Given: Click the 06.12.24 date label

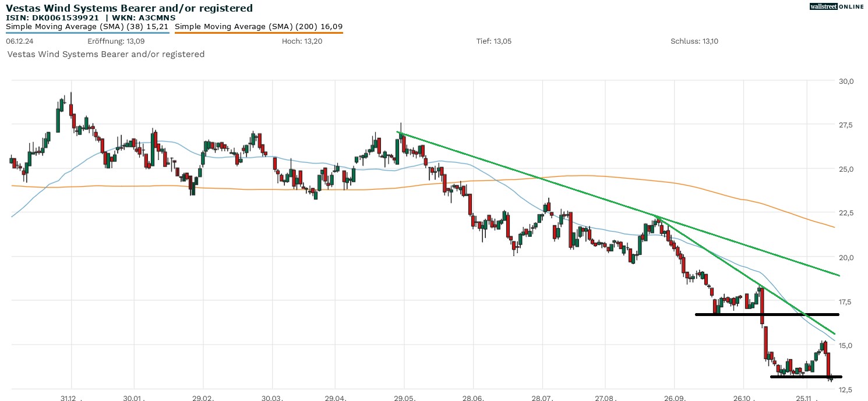Looking at the screenshot, I should pyautogui.click(x=17, y=41).
